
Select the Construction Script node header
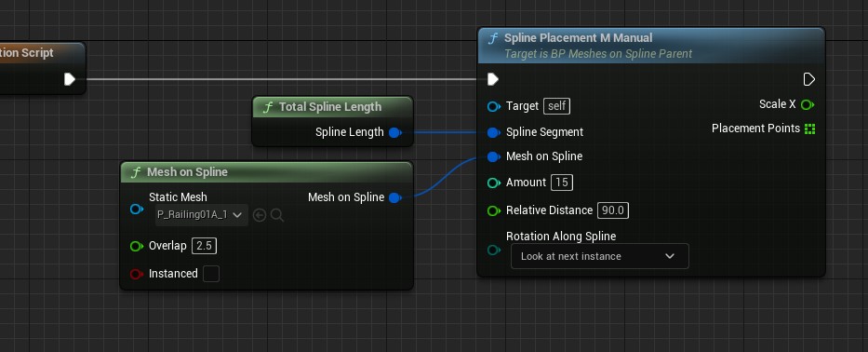(42, 53)
